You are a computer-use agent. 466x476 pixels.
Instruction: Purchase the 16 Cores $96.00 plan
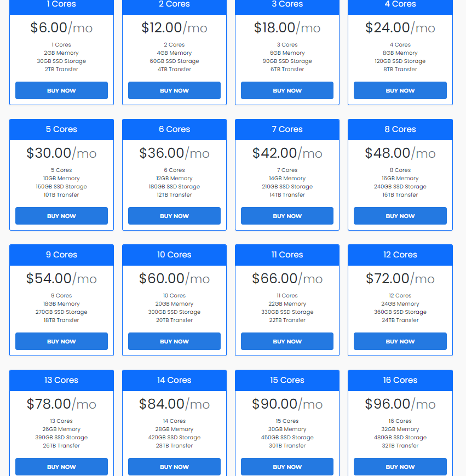pos(400,467)
